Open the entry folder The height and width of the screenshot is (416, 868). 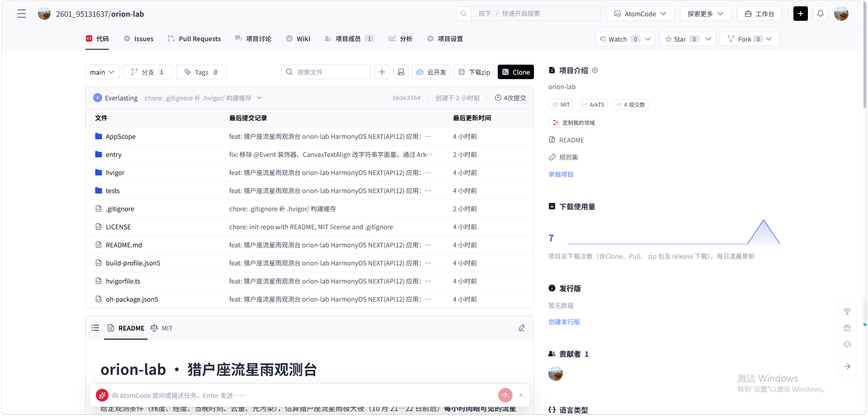coord(113,155)
